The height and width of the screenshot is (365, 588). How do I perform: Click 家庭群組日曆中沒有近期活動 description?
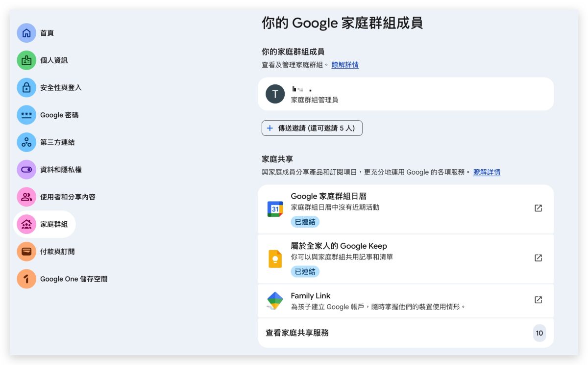click(335, 207)
